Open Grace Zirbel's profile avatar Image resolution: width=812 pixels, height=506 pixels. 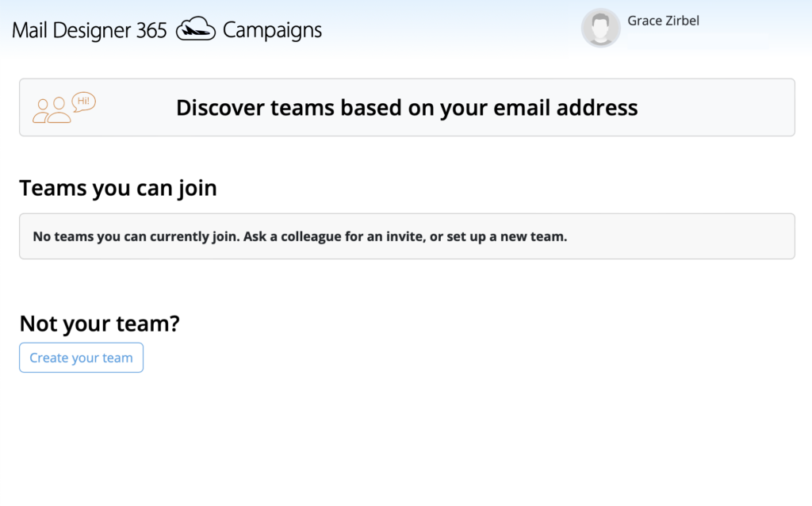tap(601, 28)
